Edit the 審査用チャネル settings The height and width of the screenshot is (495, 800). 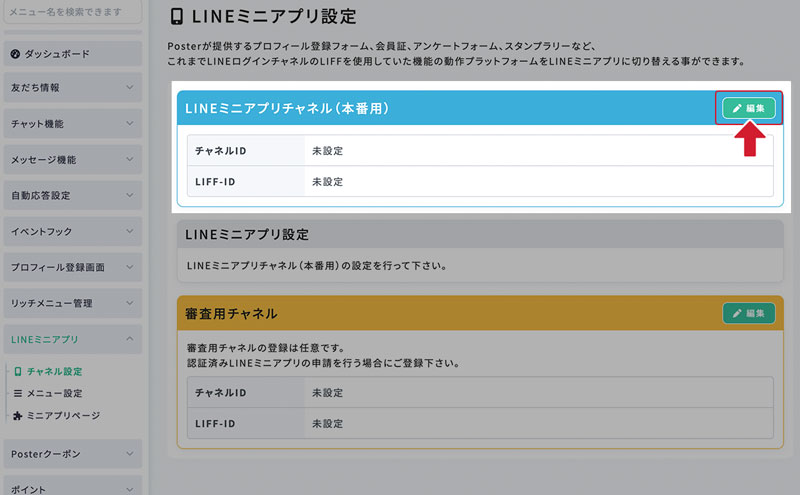748,313
